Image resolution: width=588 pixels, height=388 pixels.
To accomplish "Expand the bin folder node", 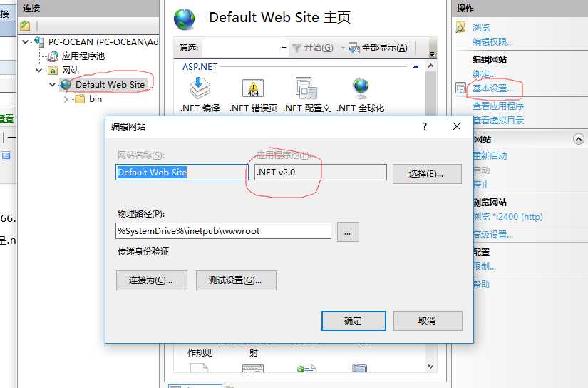I will [x=66, y=99].
